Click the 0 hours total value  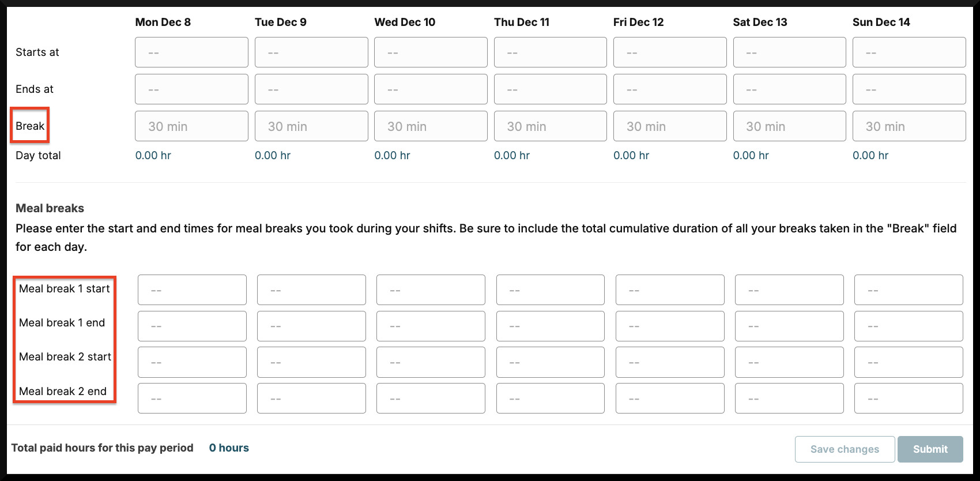229,448
